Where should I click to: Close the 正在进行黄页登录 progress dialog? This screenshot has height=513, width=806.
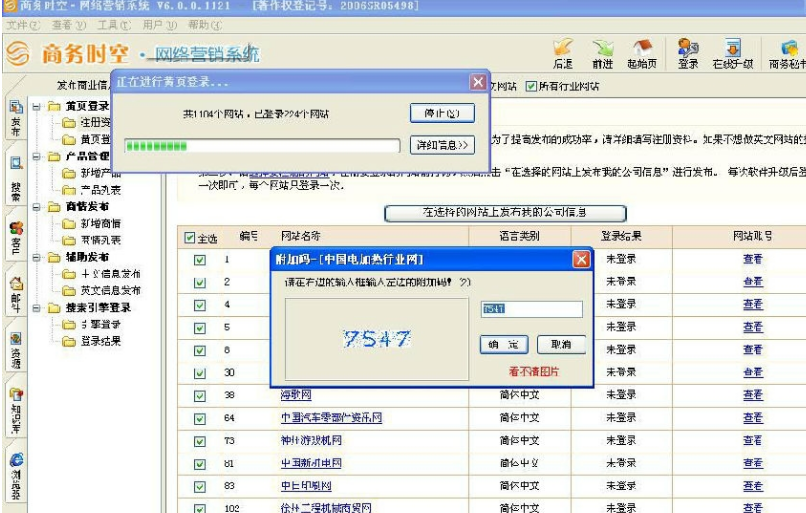(478, 82)
